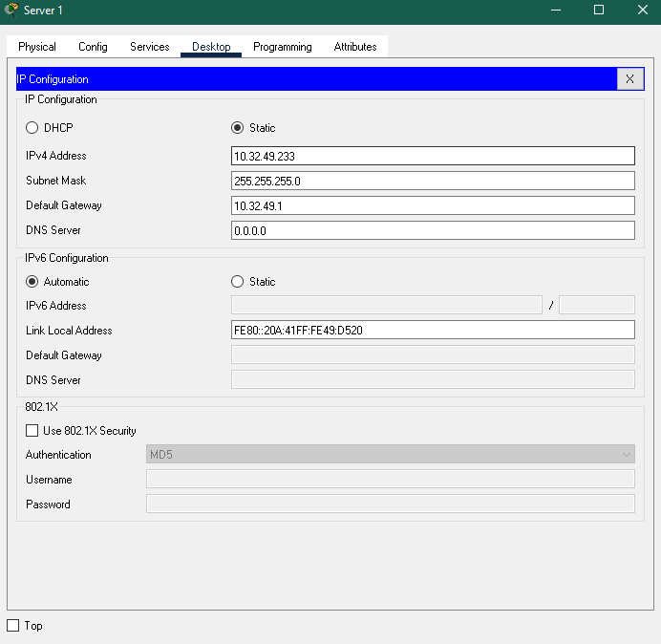This screenshot has height=644, width=661.
Task: Click the 802.1X Username field
Action: tap(391, 479)
